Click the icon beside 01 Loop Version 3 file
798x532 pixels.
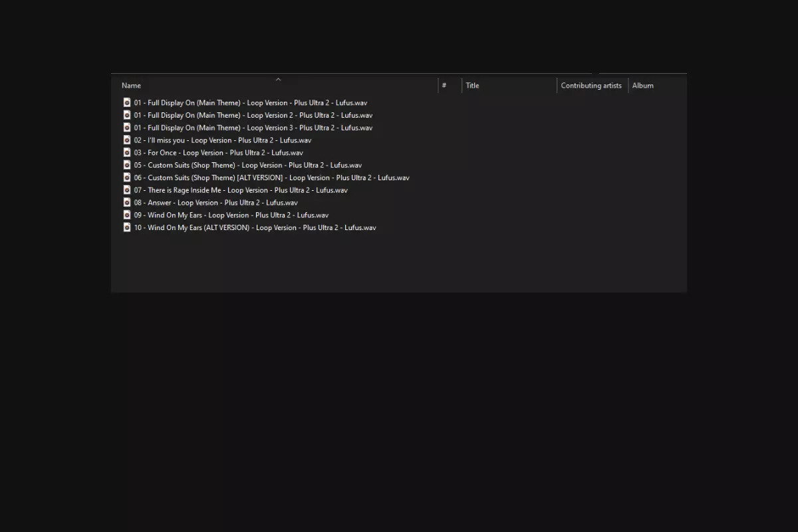(x=127, y=128)
